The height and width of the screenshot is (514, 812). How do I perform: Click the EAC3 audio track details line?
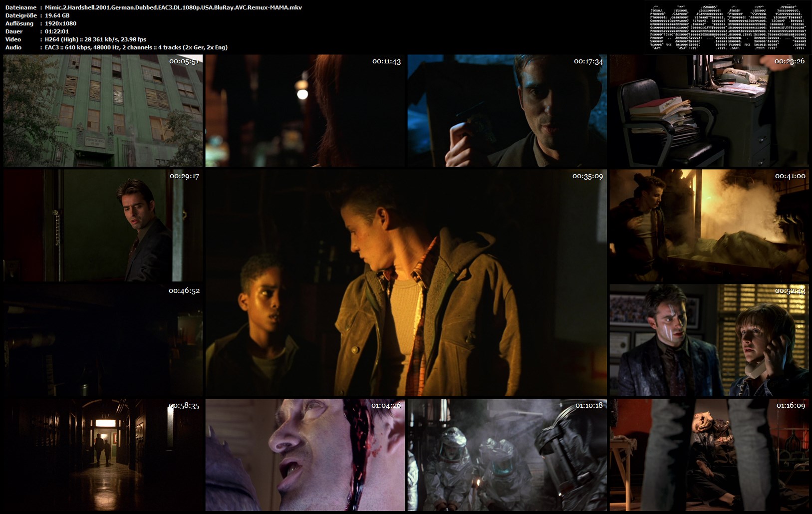pyautogui.click(x=136, y=47)
